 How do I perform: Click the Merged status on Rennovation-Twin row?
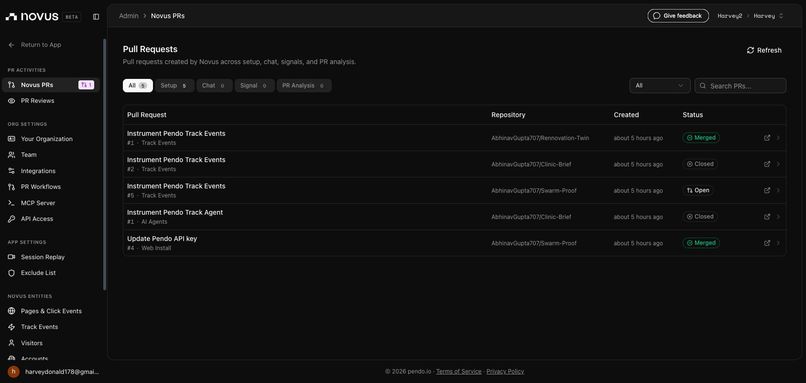701,138
